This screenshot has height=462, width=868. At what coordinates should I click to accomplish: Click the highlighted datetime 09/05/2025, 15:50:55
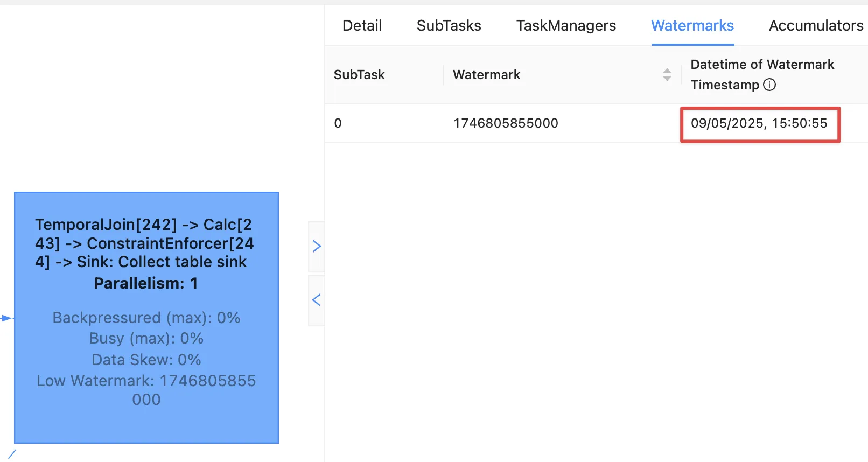[759, 123]
